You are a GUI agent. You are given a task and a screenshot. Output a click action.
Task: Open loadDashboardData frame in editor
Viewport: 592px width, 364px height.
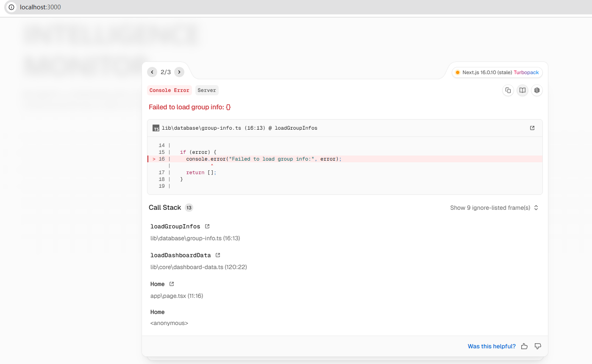tap(218, 255)
